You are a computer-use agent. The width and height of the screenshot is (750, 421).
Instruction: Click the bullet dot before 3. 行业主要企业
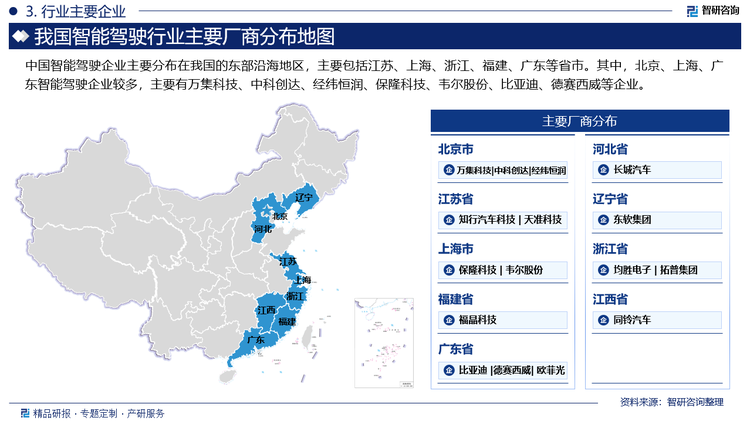coord(13,11)
